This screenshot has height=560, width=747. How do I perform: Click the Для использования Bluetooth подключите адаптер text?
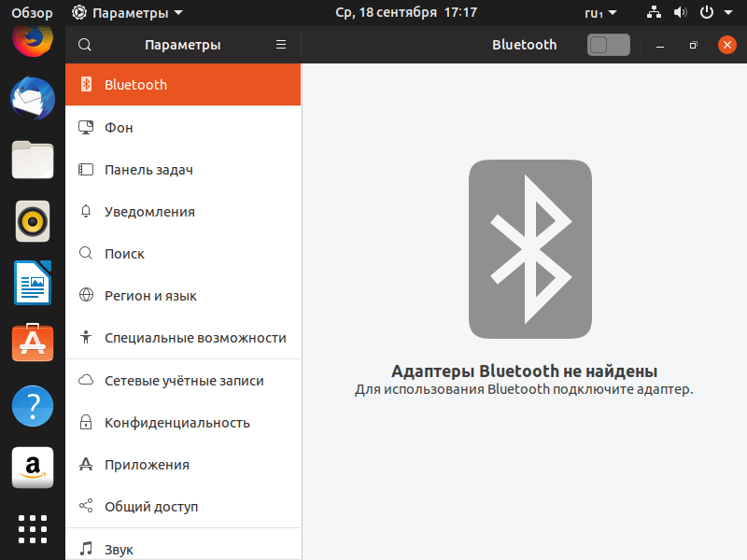(x=524, y=389)
